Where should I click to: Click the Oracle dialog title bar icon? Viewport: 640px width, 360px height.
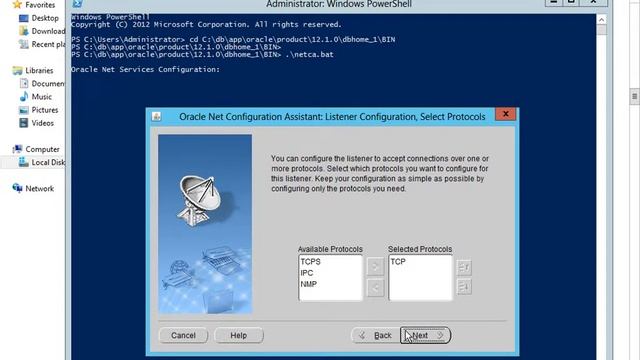[x=156, y=116]
